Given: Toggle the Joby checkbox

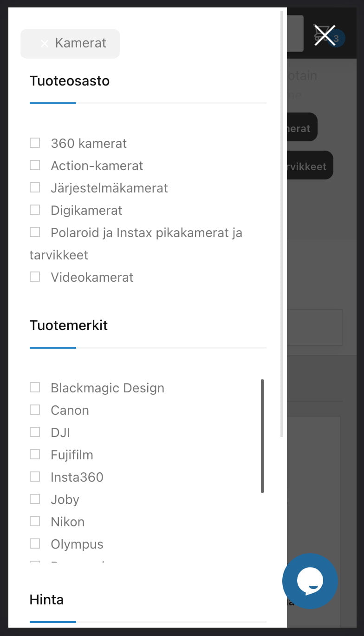Looking at the screenshot, I should pyautogui.click(x=35, y=499).
